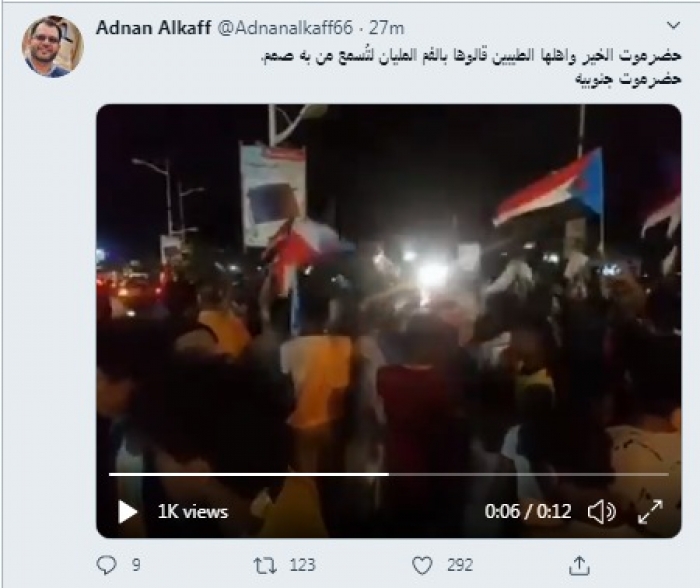Open the Adnan Alkaff display name link
The height and width of the screenshot is (588, 700).
point(154,28)
